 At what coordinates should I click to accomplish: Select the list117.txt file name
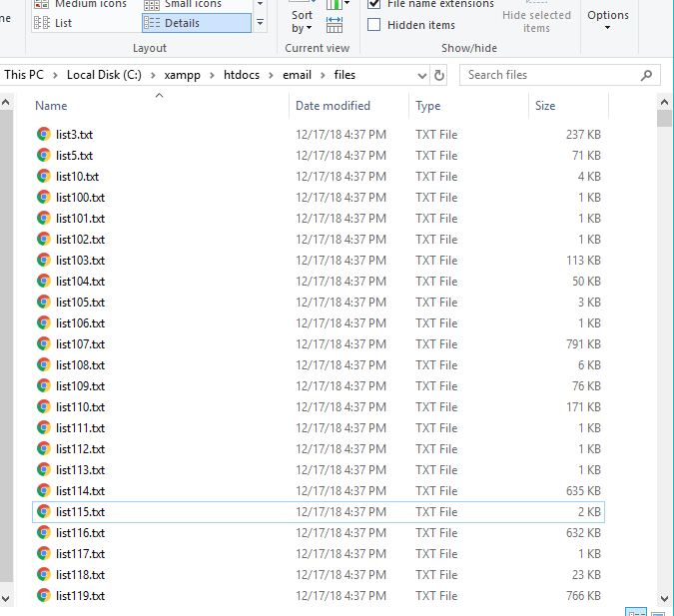(x=81, y=554)
